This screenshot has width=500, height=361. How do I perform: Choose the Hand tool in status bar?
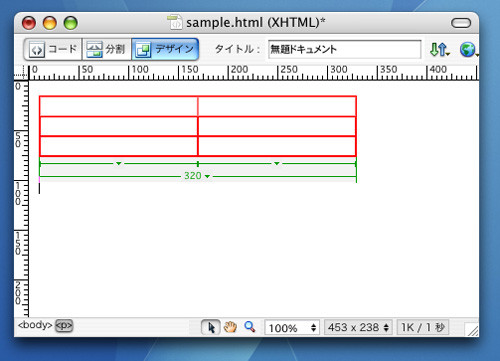pos(230,327)
